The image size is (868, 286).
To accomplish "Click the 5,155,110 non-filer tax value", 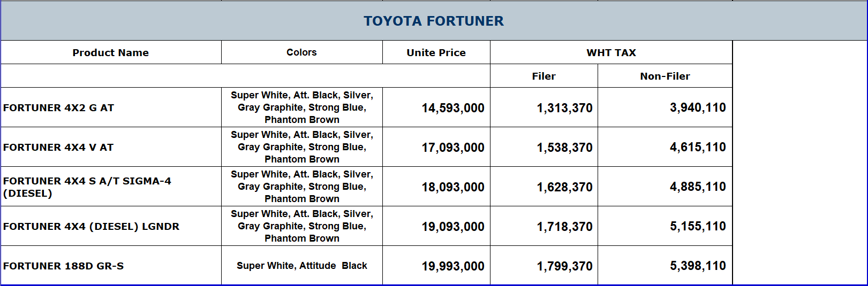I will click(x=698, y=226).
